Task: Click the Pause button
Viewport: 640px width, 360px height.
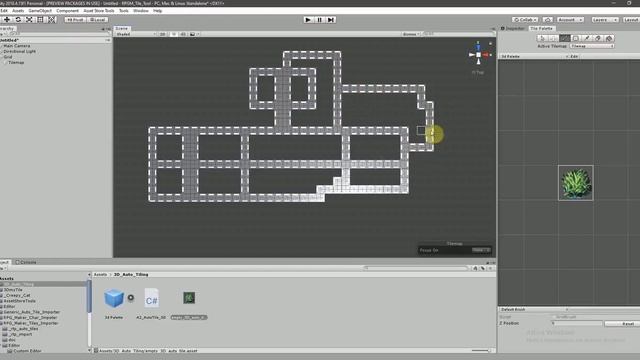Action: pos(320,20)
